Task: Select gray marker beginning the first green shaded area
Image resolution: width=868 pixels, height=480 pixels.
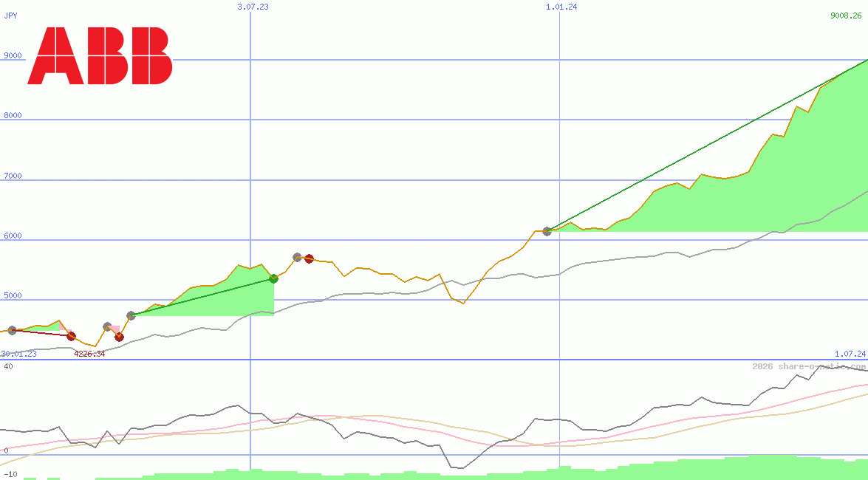Action: point(131,315)
